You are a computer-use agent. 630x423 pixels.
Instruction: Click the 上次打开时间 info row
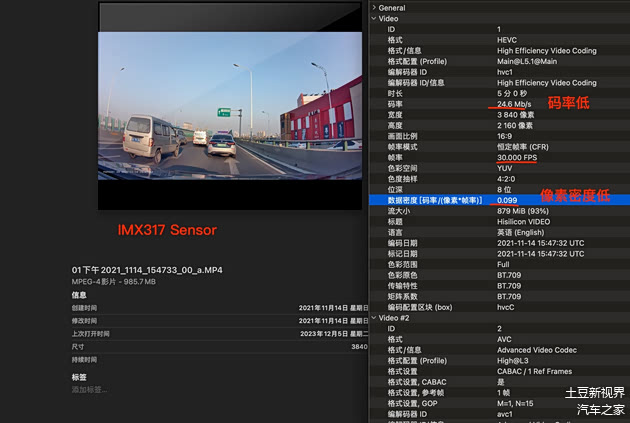tap(200, 333)
